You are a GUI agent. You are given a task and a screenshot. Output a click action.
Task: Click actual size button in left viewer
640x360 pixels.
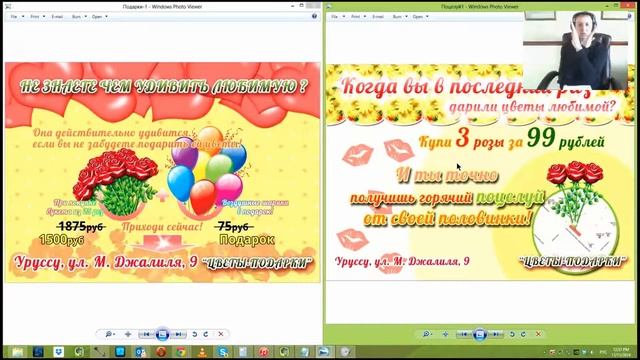[x=128, y=334]
